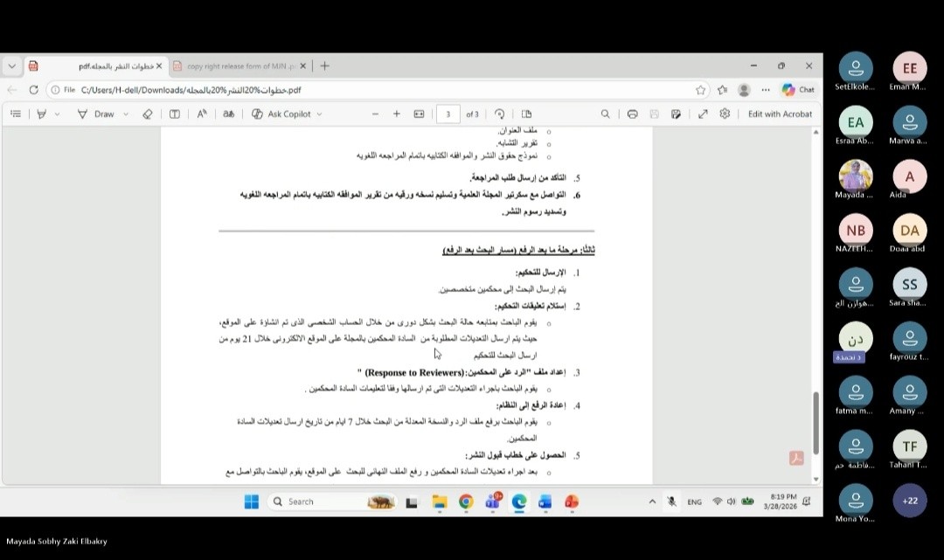This screenshot has height=560, width=944.
Task: Switch to copy right release form tab
Action: click(x=234, y=66)
